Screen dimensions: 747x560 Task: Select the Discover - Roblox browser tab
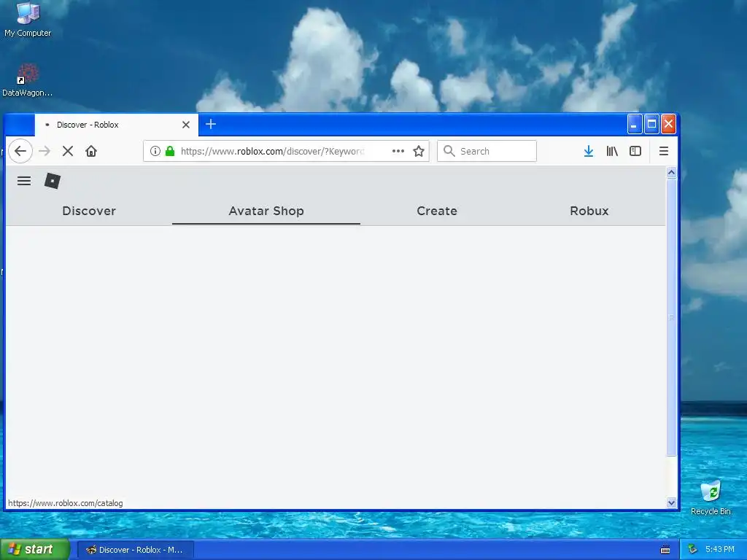point(116,125)
